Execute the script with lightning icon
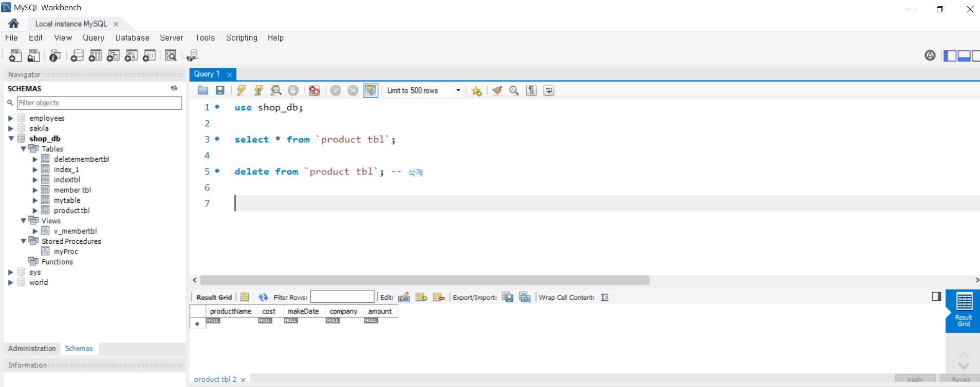This screenshot has width=980, height=387. (x=242, y=90)
